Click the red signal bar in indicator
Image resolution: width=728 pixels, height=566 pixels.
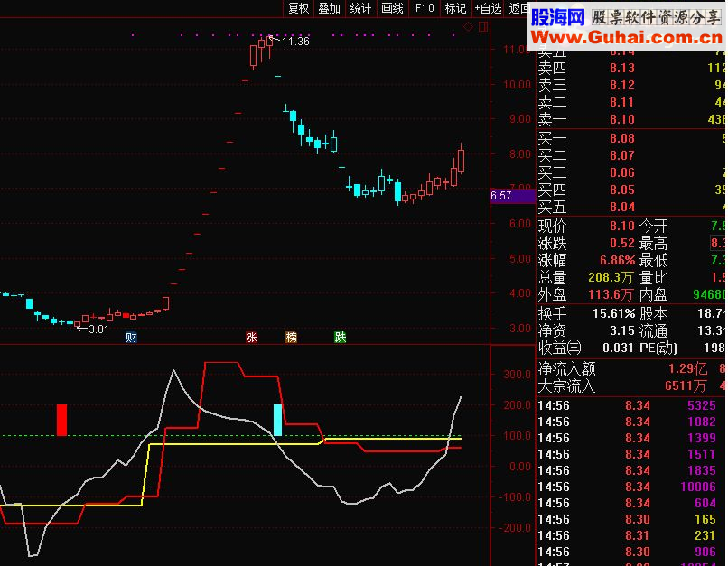point(61,420)
